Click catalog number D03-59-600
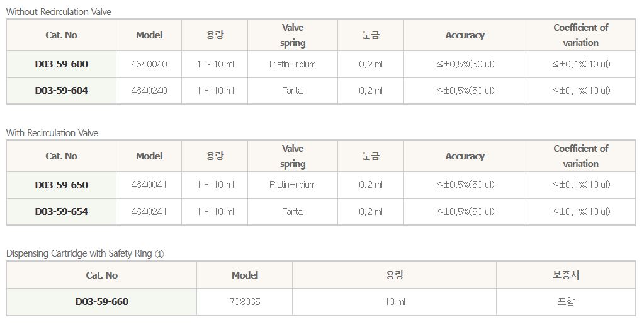The width and height of the screenshot is (644, 329). [x=62, y=64]
